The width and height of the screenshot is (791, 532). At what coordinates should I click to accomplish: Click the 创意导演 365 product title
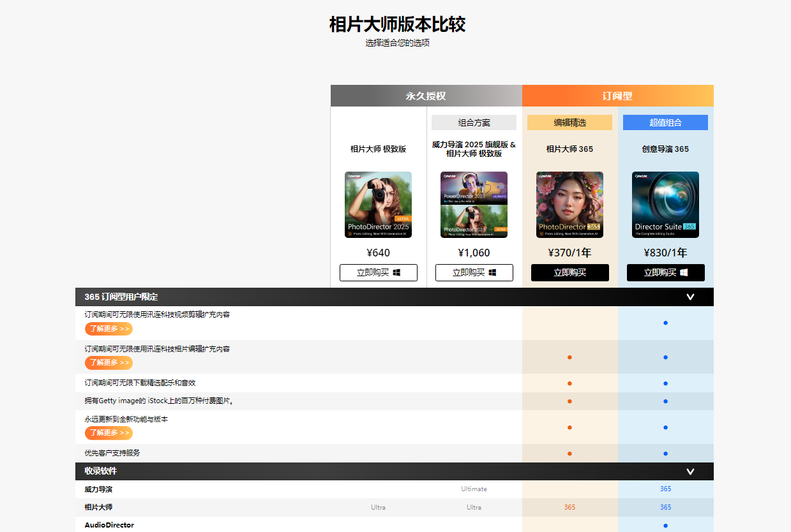coord(666,149)
